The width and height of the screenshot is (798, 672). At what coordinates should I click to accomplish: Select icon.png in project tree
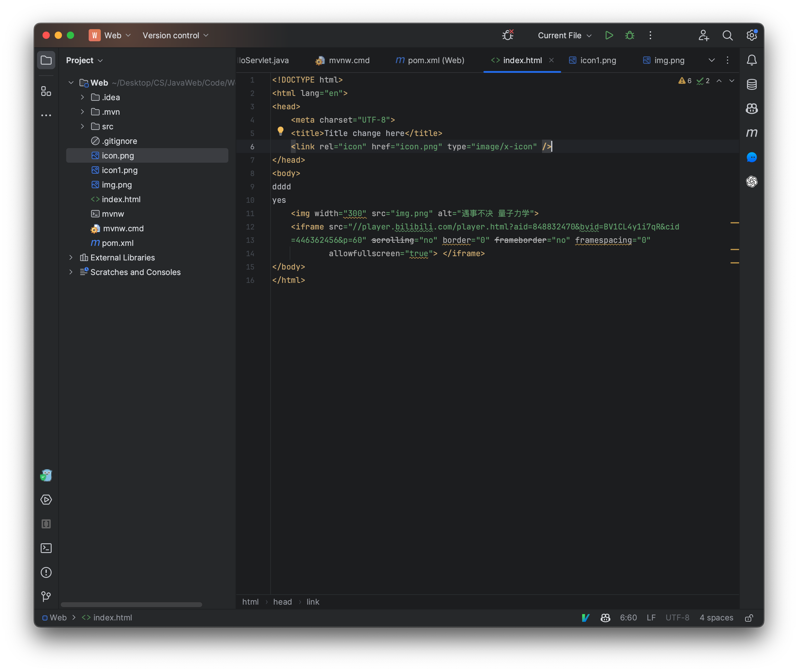pyautogui.click(x=147, y=156)
